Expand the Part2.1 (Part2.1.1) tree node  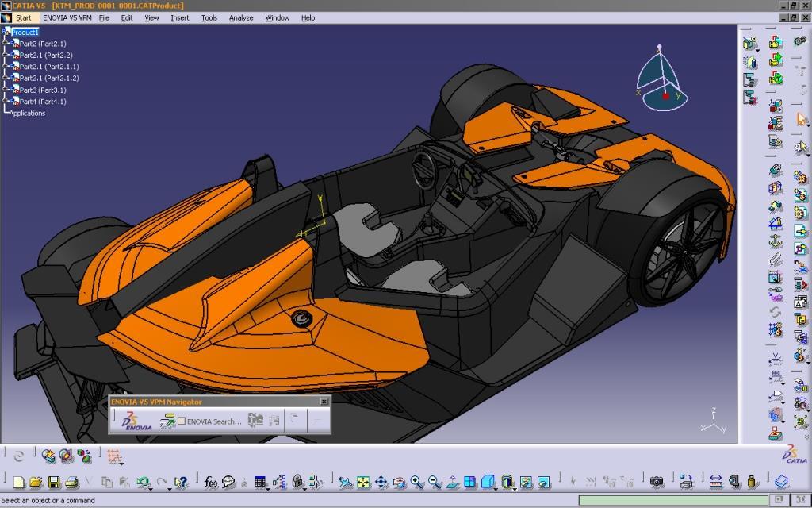click(6, 67)
